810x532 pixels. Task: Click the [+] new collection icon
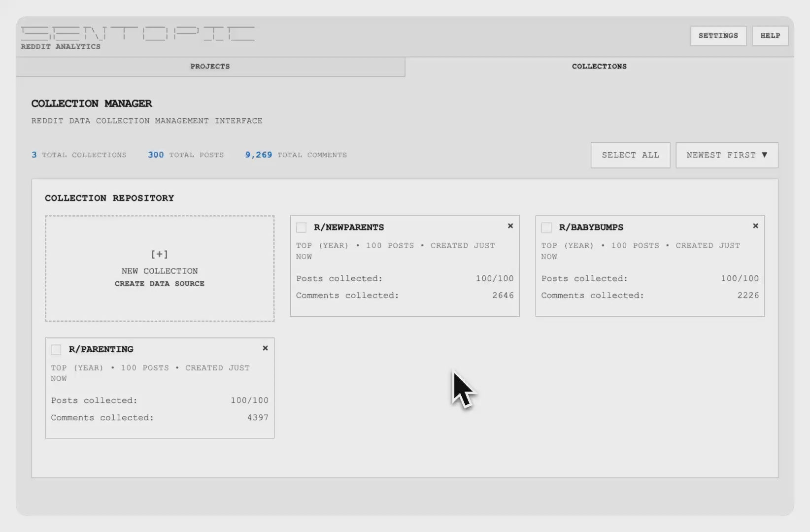(x=159, y=254)
